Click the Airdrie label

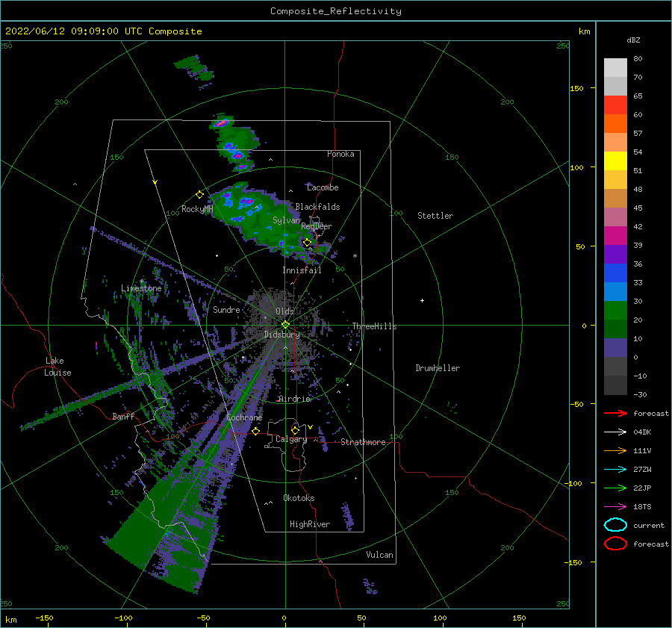pyautogui.click(x=294, y=399)
